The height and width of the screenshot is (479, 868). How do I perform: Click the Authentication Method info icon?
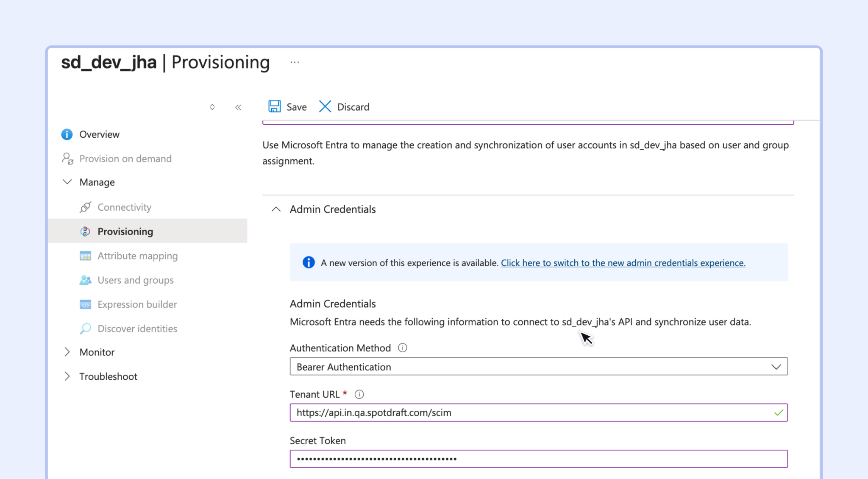pyautogui.click(x=403, y=348)
